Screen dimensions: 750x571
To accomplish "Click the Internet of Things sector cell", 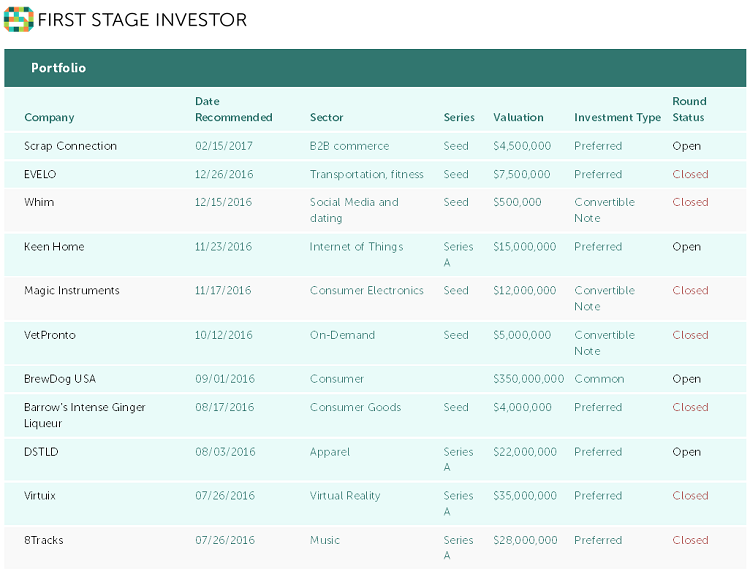I will coord(356,247).
